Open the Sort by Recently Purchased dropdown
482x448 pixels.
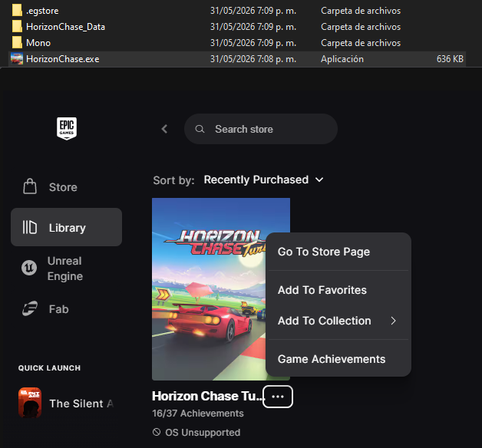point(263,180)
